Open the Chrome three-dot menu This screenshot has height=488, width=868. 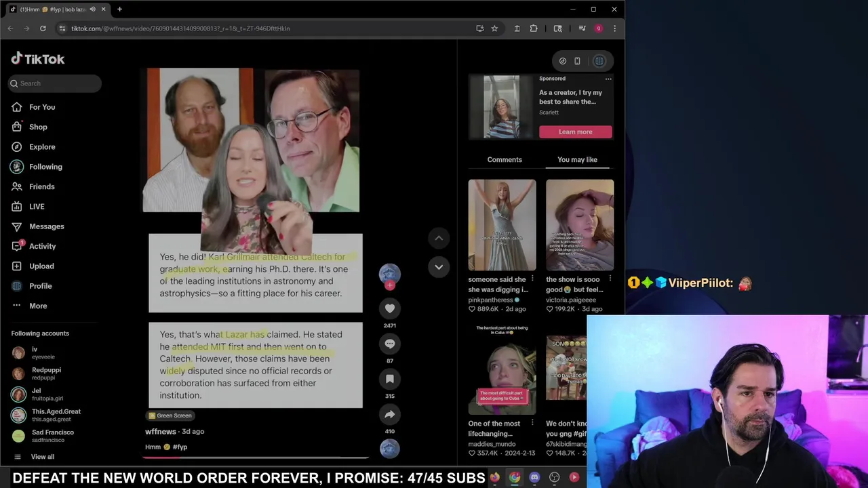pyautogui.click(x=614, y=28)
